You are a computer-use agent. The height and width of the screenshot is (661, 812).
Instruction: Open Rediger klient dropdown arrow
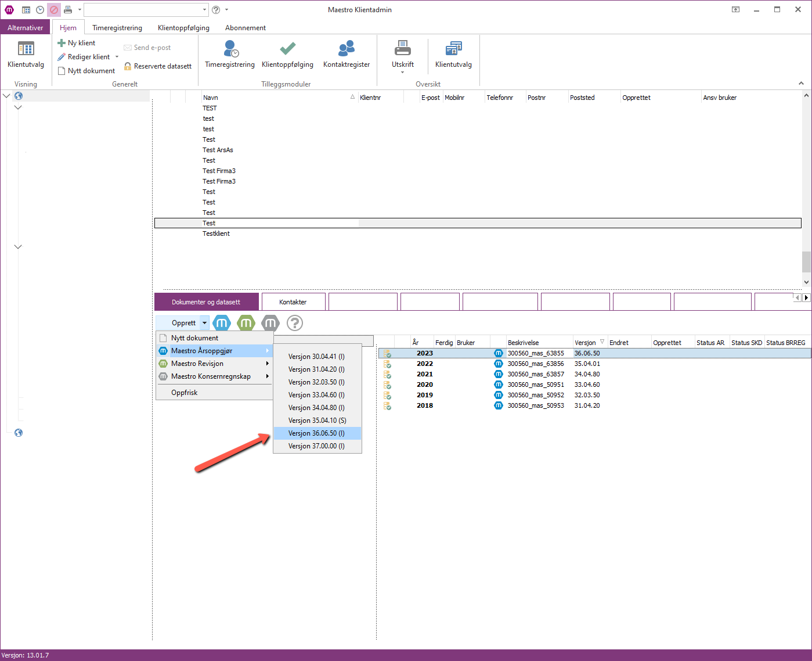tap(117, 57)
